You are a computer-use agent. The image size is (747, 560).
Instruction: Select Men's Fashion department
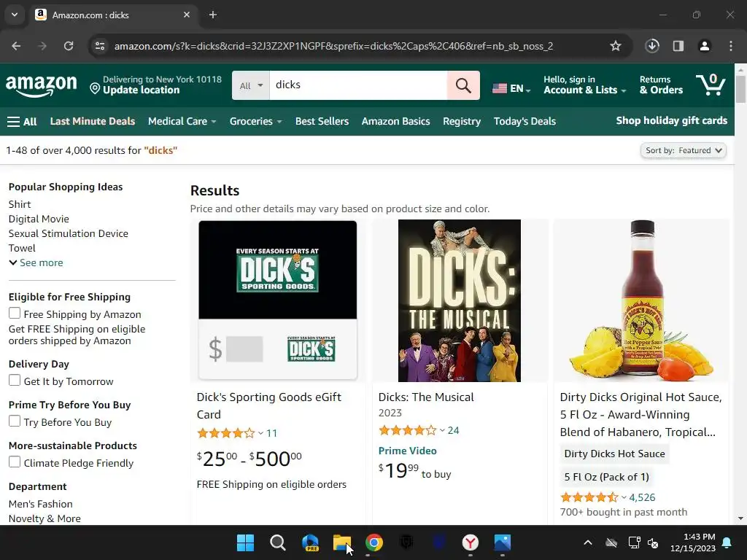click(41, 504)
